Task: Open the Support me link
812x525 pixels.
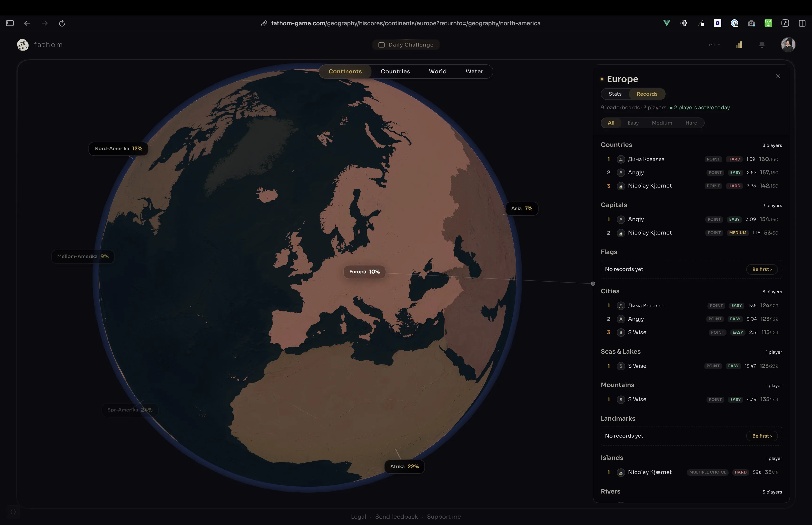Action: (444, 517)
